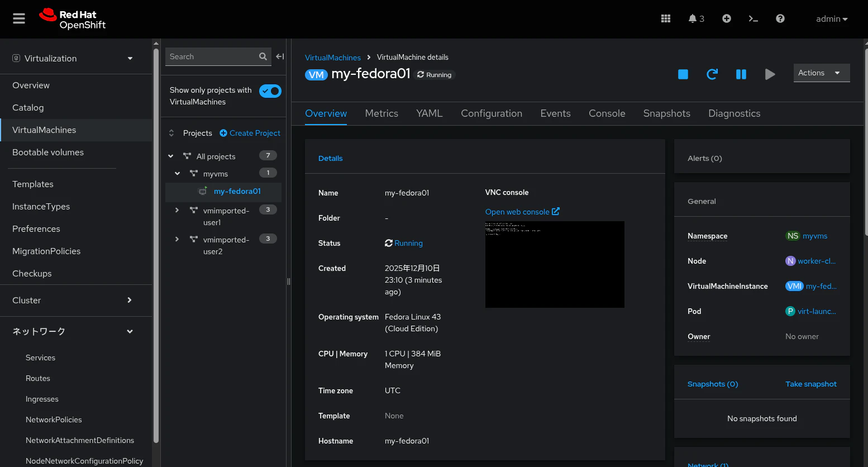Click the Red Hat OpenShift logo
This screenshot has width=868, height=467.
click(x=73, y=19)
